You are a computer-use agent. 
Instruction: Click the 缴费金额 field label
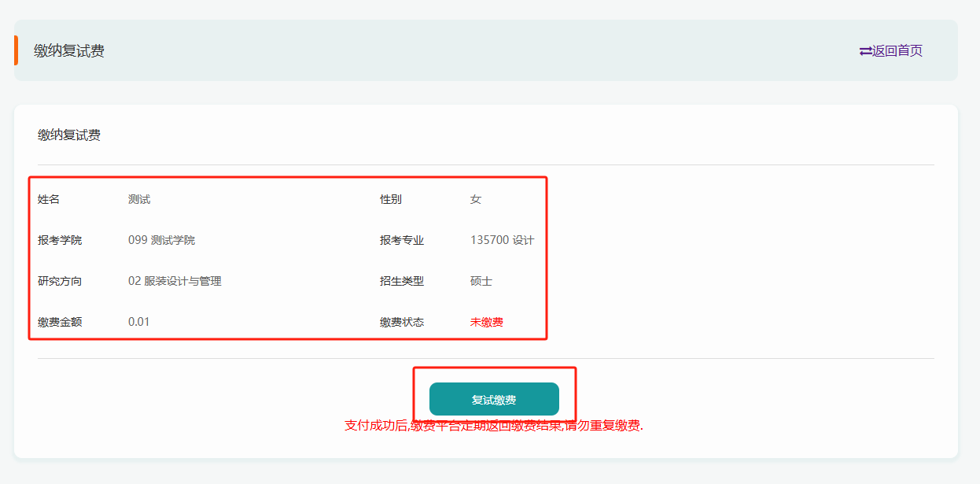60,322
